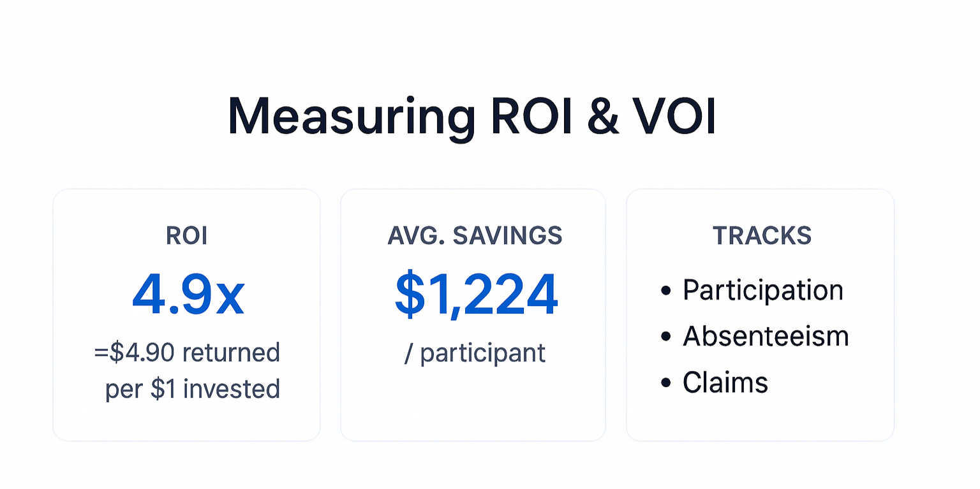The height and width of the screenshot is (489, 980).
Task: Click the ampersand in the slide title
Action: tap(602, 117)
